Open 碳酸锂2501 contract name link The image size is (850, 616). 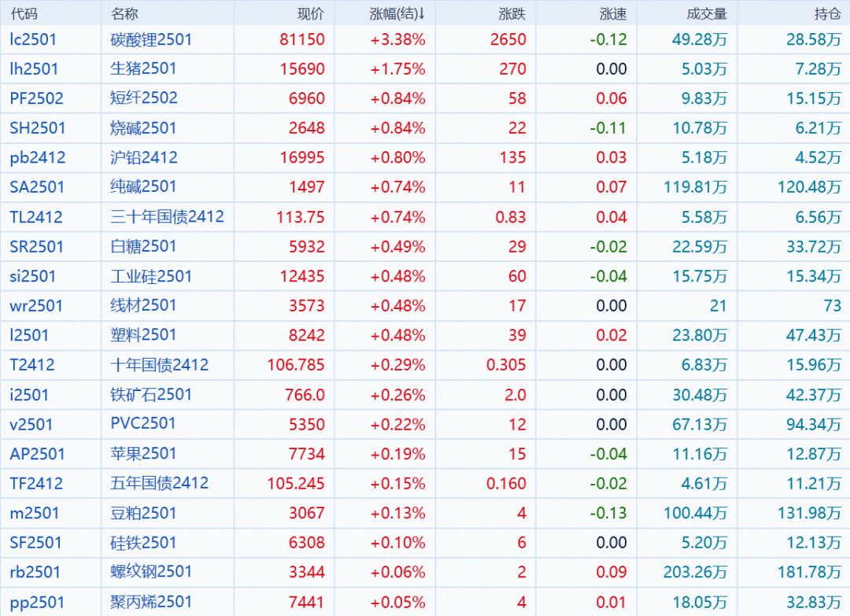[151, 39]
